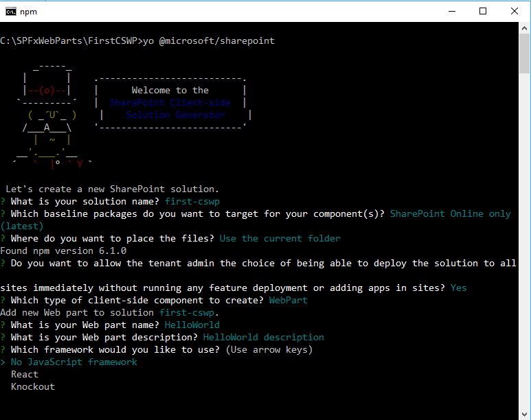
Task: Pick the Knockout framework option
Action: [33, 387]
